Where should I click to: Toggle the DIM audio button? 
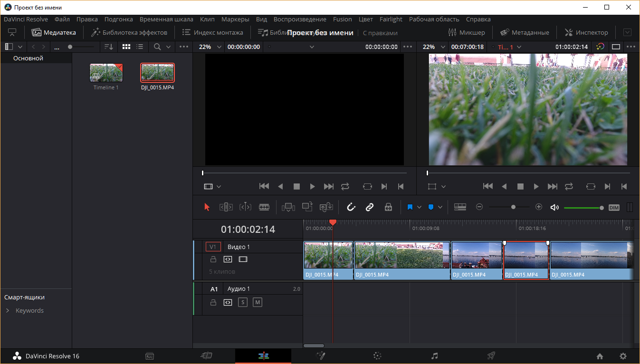614,208
